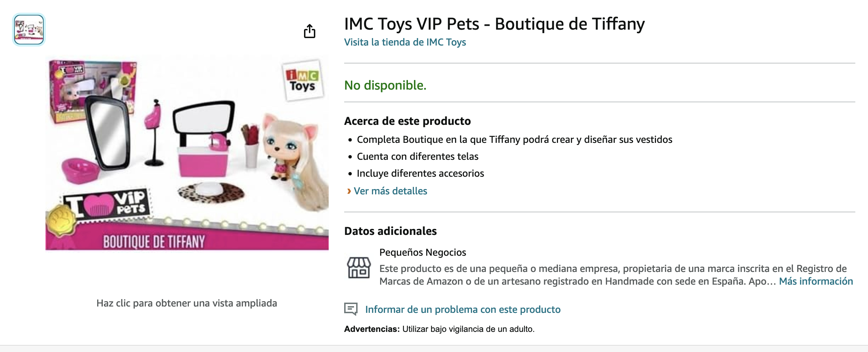Screen dimensions: 868x352
Task: Click the 'Datos adicionales' heading
Action: [390, 231]
